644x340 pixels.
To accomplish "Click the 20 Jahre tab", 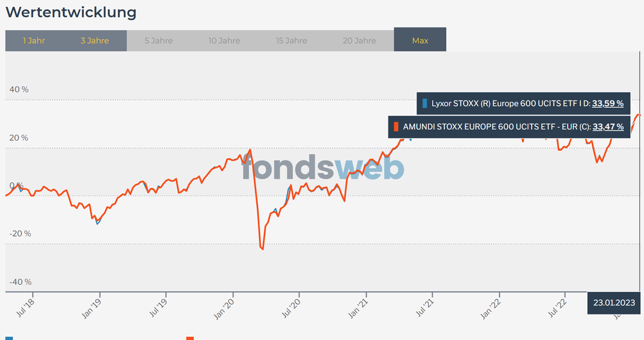I will pyautogui.click(x=359, y=40).
